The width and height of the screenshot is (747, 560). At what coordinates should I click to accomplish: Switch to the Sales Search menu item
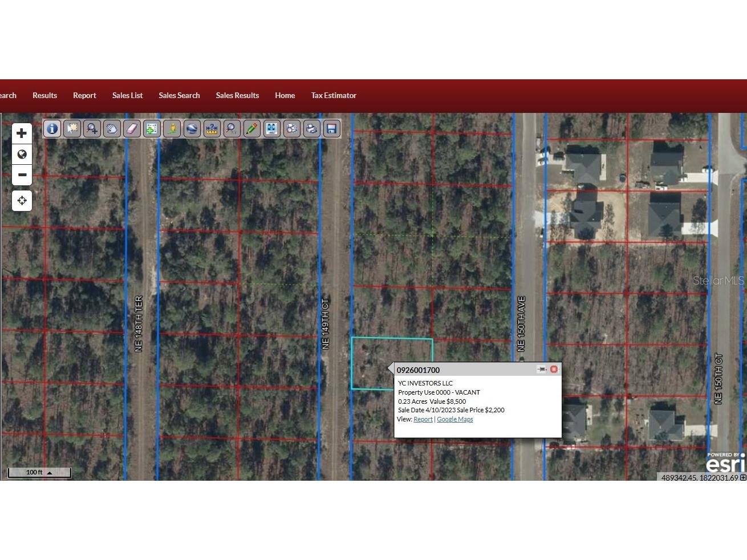179,95
